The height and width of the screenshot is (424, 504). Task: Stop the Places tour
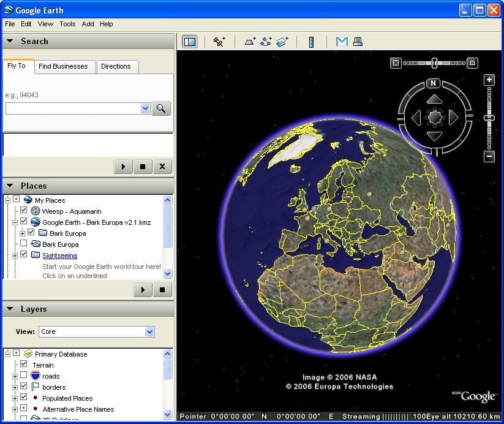pos(162,290)
